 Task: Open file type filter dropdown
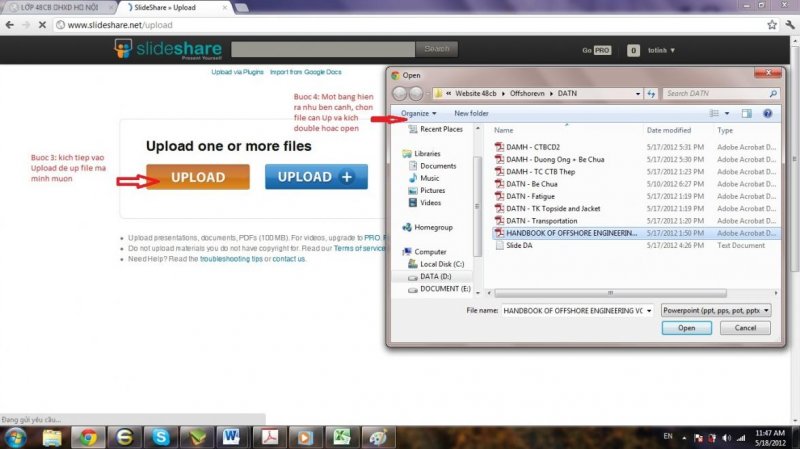[x=715, y=310]
